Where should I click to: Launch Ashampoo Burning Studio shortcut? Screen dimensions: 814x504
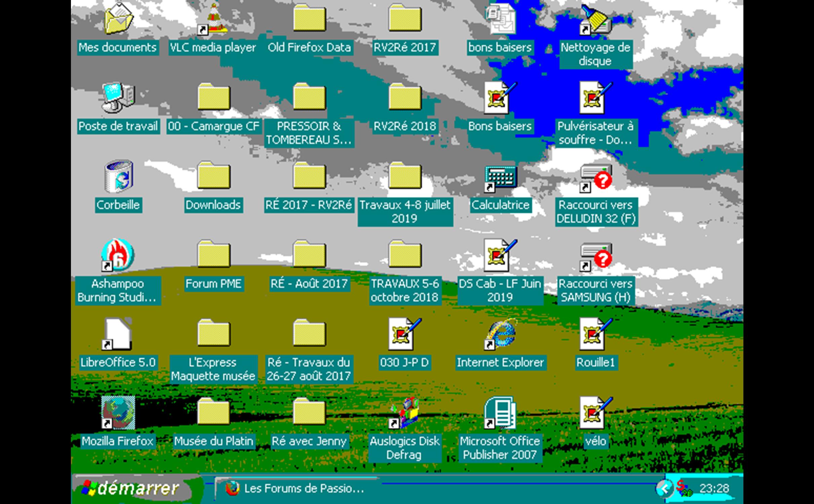coord(117,255)
